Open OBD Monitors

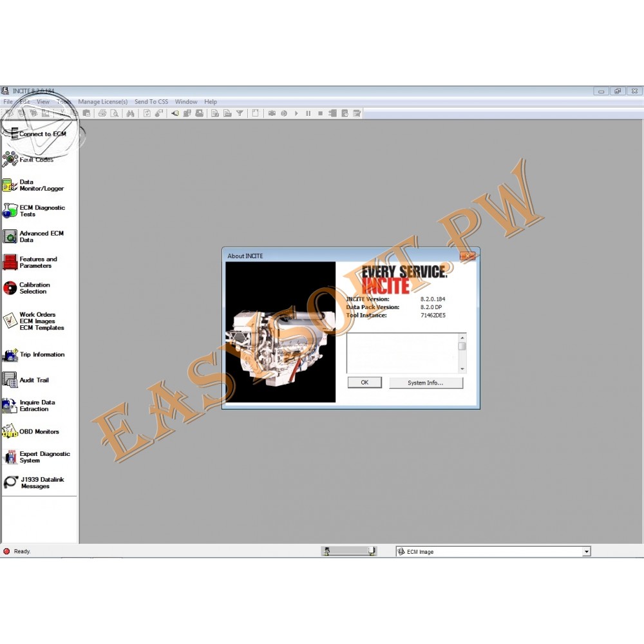pyautogui.click(x=31, y=431)
